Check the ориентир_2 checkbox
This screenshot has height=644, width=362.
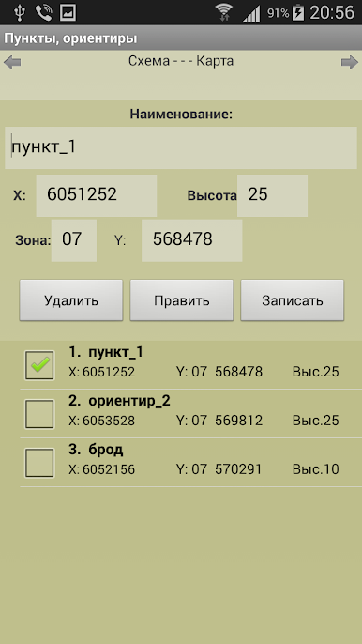(39, 414)
